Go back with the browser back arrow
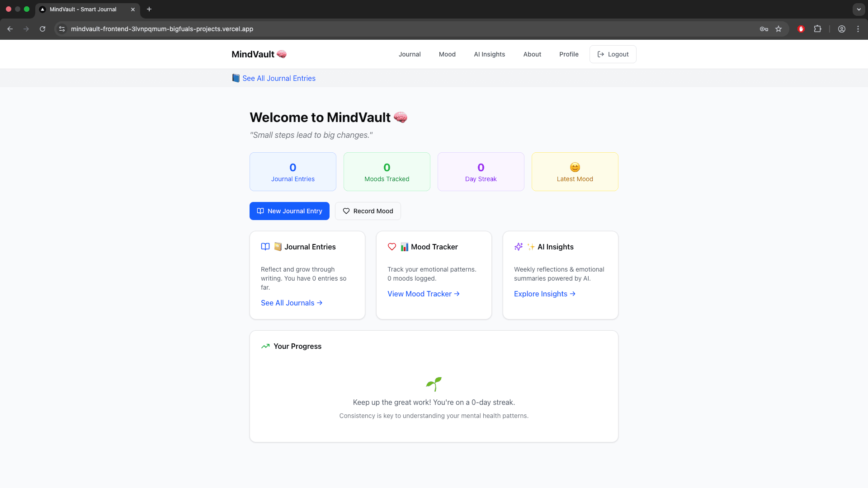 coord(10,29)
